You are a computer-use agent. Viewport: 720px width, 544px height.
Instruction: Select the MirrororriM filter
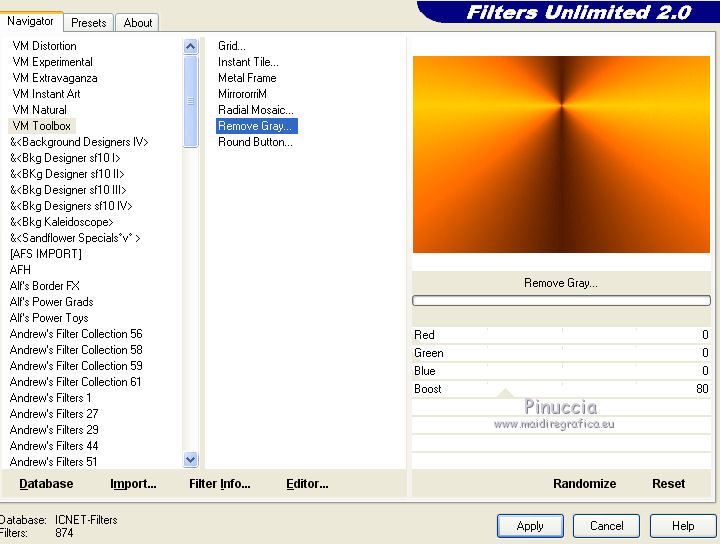[242, 94]
